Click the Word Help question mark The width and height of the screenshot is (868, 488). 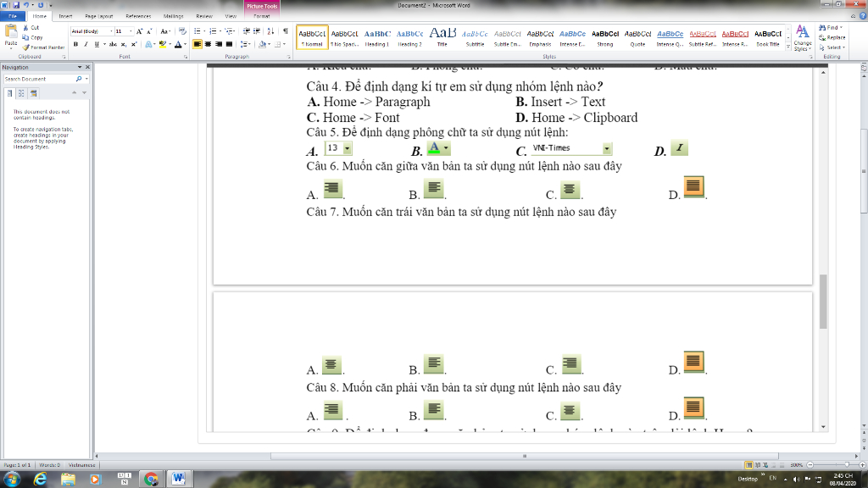[x=863, y=16]
